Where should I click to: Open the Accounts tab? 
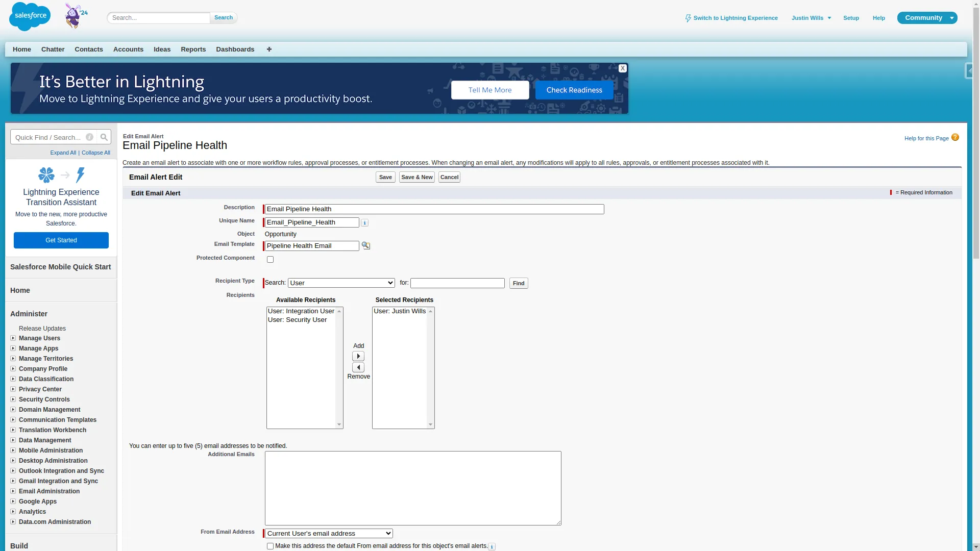pos(128,49)
